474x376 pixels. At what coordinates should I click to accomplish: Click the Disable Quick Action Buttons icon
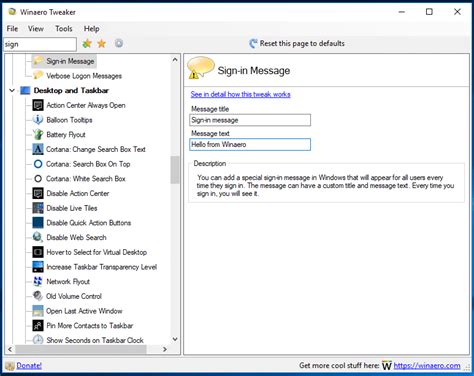pyautogui.click(x=38, y=223)
